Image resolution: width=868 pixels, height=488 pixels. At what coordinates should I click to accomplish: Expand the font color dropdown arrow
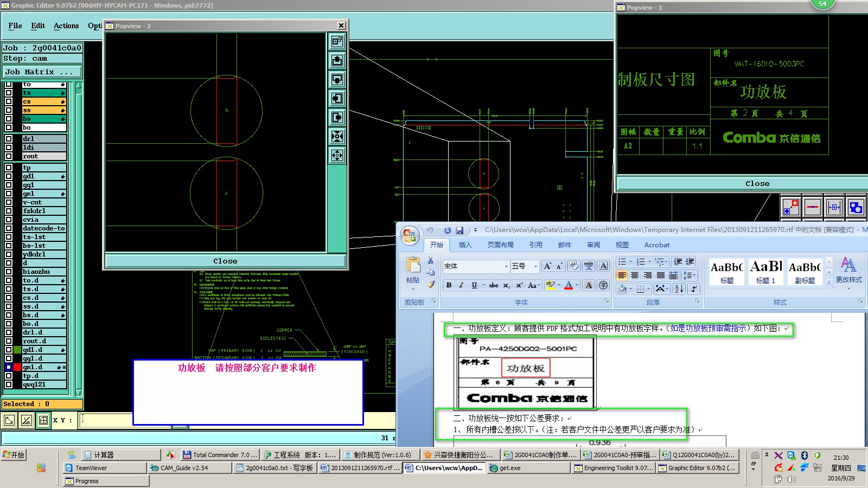click(577, 285)
